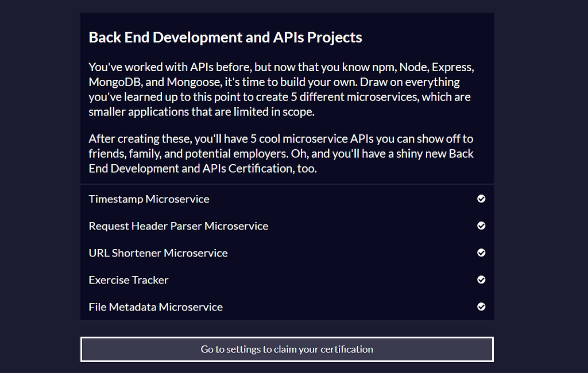The width and height of the screenshot is (588, 373).
Task: Click the checkmark beside Request Header Parser Microservice
Action: pyautogui.click(x=481, y=226)
